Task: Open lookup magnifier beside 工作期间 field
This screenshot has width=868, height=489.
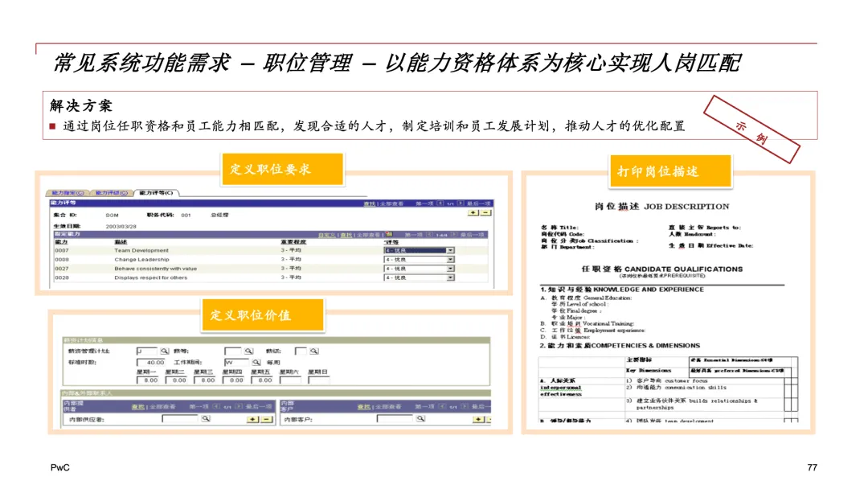Action: 256,362
